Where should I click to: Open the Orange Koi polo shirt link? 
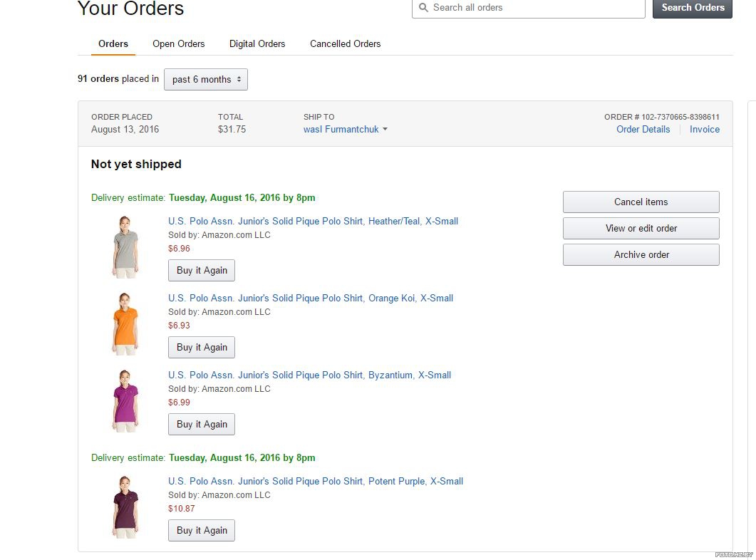311,299
